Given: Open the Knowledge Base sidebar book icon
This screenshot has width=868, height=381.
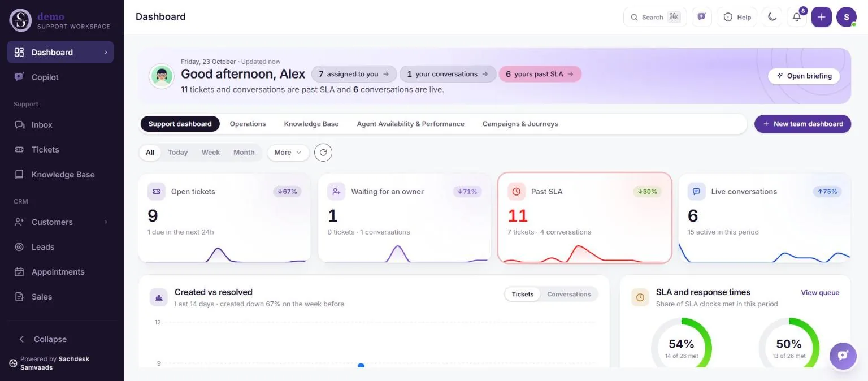Looking at the screenshot, I should pos(19,175).
